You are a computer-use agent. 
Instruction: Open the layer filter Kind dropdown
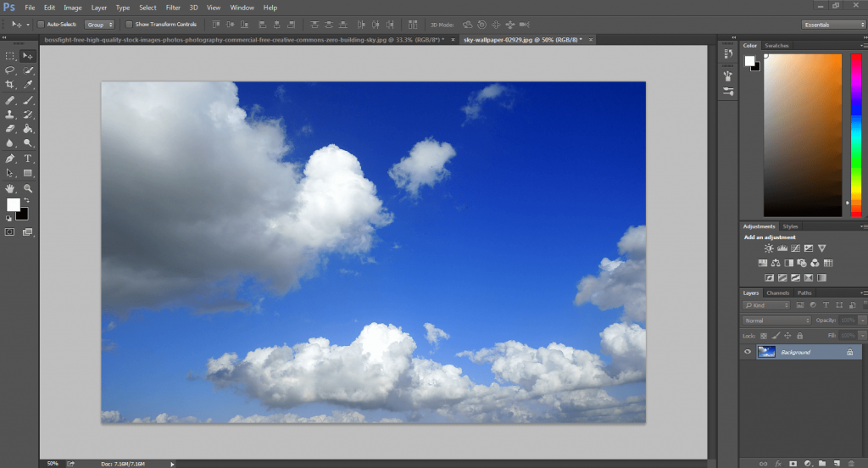point(766,305)
